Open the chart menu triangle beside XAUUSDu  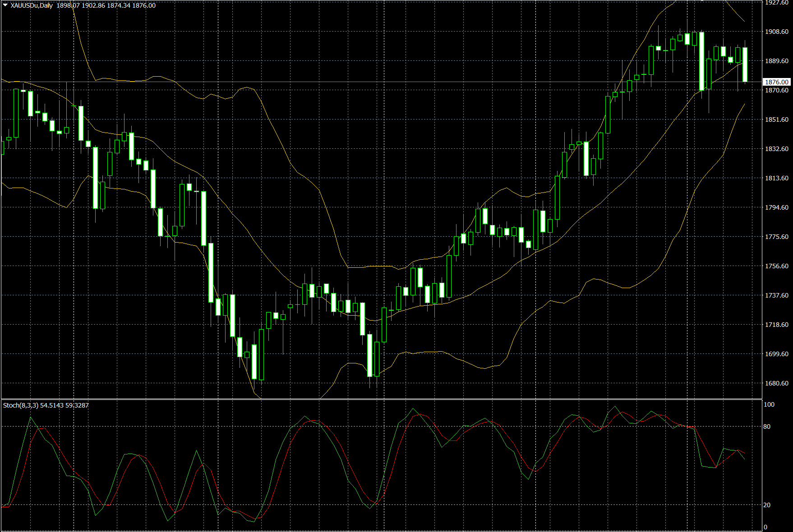(5, 5)
